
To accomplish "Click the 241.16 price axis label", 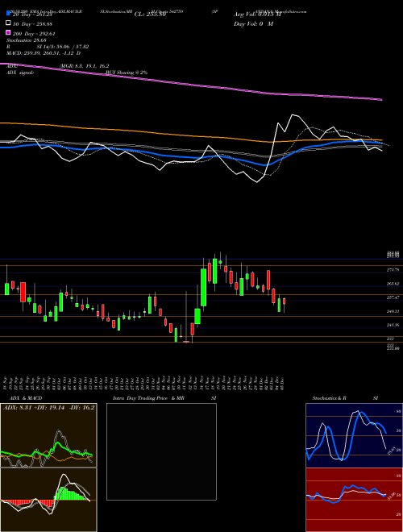I will (x=393, y=325).
